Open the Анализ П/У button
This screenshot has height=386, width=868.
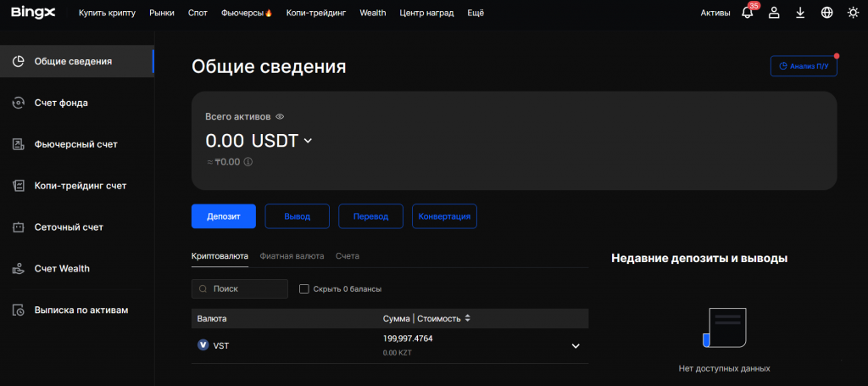coord(804,66)
